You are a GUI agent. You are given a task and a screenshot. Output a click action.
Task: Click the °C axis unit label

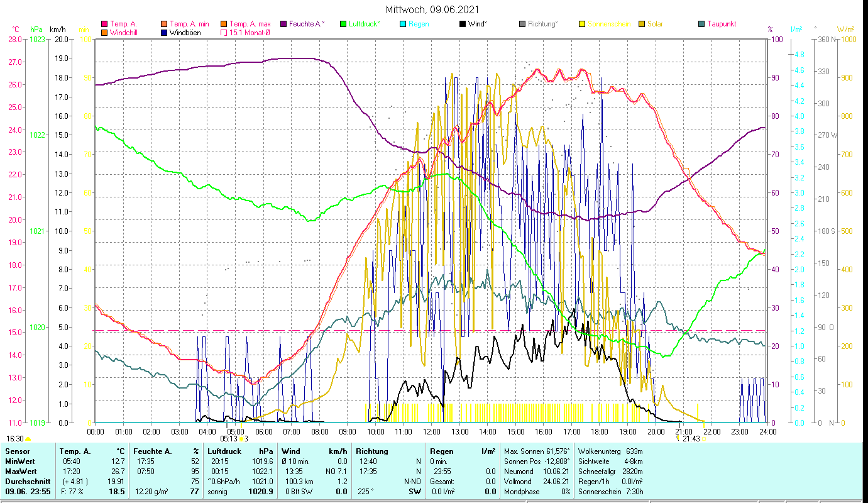(x=16, y=30)
